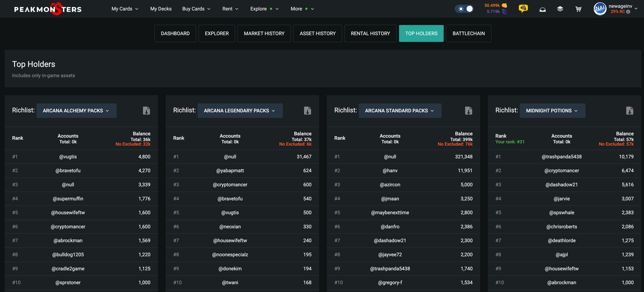Viewport: 644px width, 292px height.
Task: Click the 50.499k credits balance
Action: (492, 6)
